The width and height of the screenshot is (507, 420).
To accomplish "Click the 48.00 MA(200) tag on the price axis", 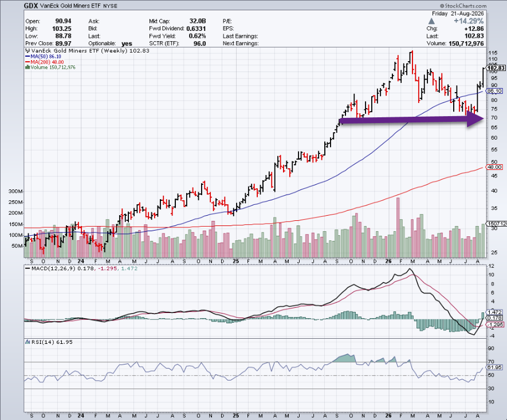I will pos(494,167).
